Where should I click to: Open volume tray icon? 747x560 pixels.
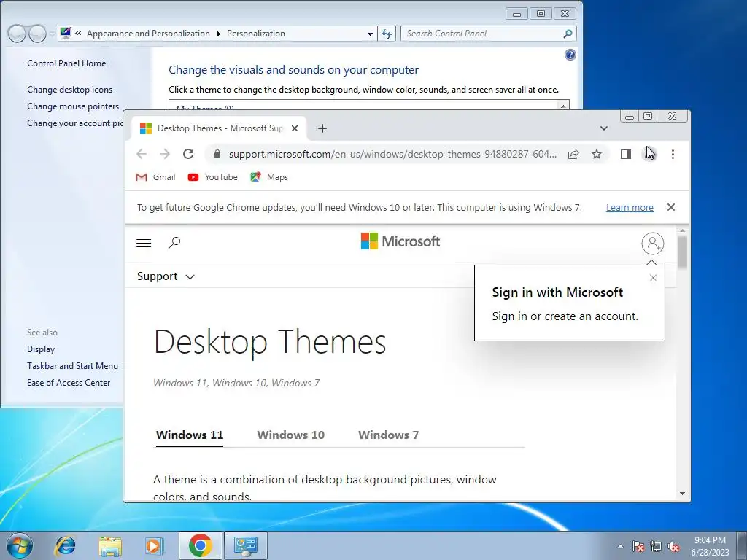(x=673, y=546)
